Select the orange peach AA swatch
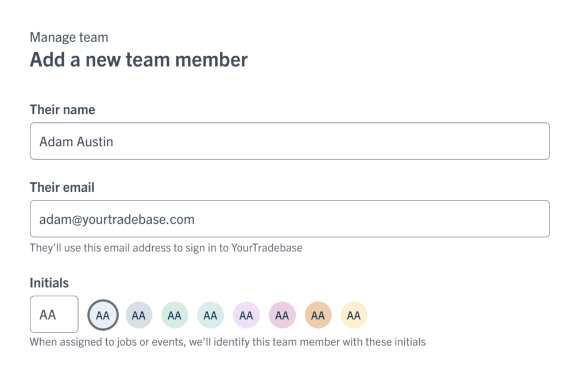Image resolution: width=588 pixels, height=368 pixels. [318, 315]
